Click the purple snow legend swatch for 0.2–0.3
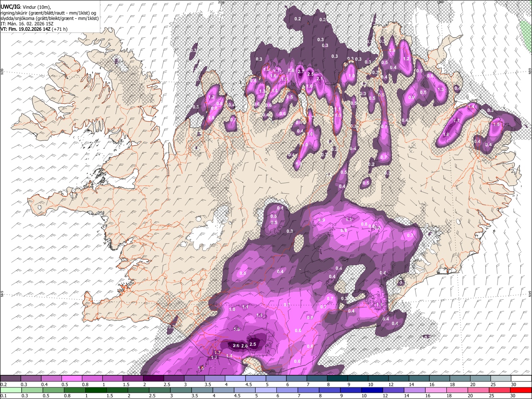This screenshot has width=532, height=399. 11,378
